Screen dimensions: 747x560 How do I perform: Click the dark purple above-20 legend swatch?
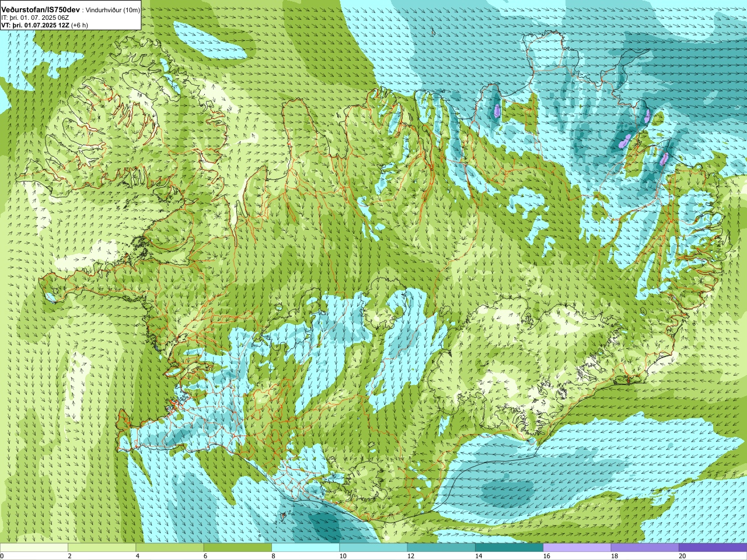click(x=713, y=548)
